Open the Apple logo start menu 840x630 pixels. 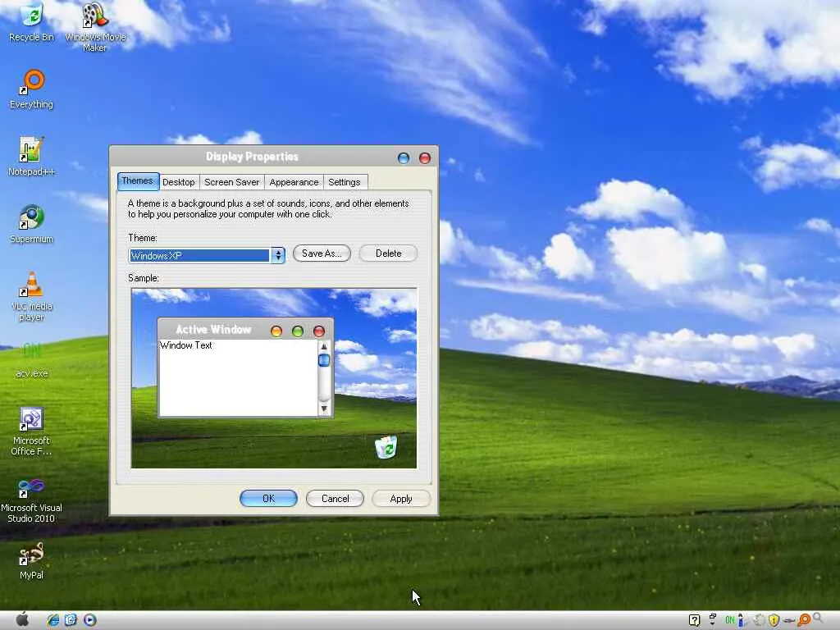click(22, 619)
